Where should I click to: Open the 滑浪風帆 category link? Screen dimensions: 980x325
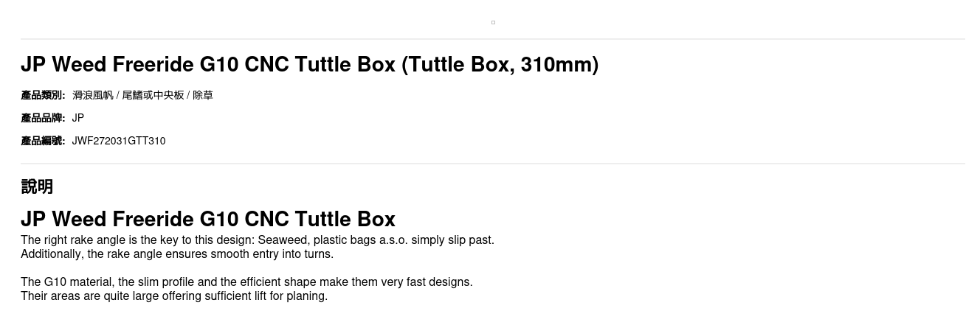92,95
